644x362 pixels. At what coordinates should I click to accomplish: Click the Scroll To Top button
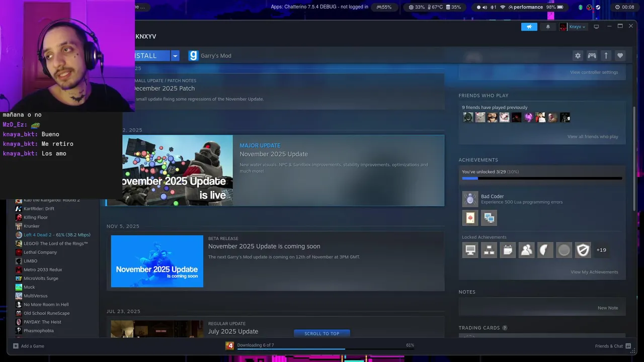tap(321, 333)
